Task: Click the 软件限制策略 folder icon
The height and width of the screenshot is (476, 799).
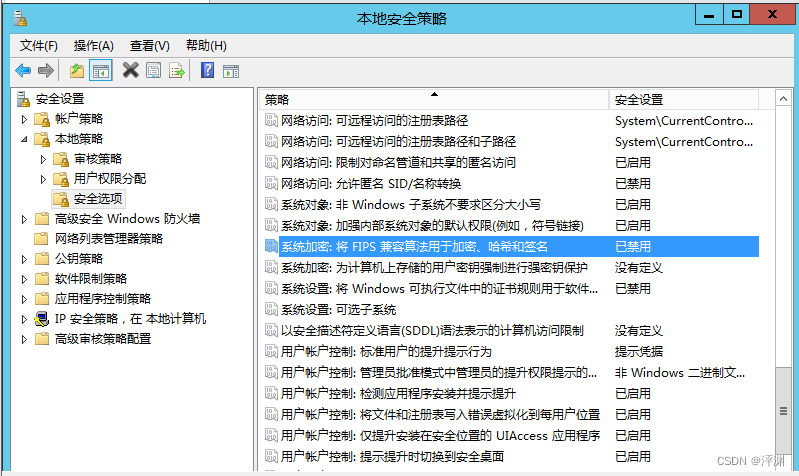Action: coord(42,279)
